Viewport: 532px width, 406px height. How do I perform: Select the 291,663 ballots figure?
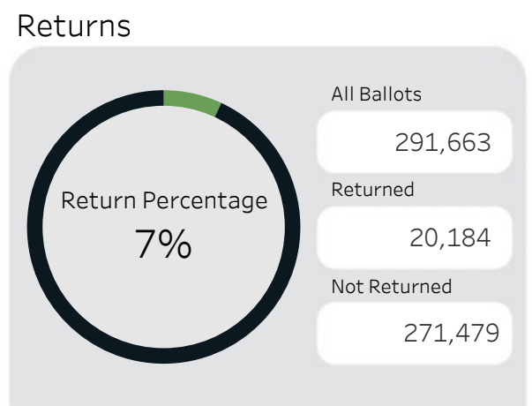(446, 142)
